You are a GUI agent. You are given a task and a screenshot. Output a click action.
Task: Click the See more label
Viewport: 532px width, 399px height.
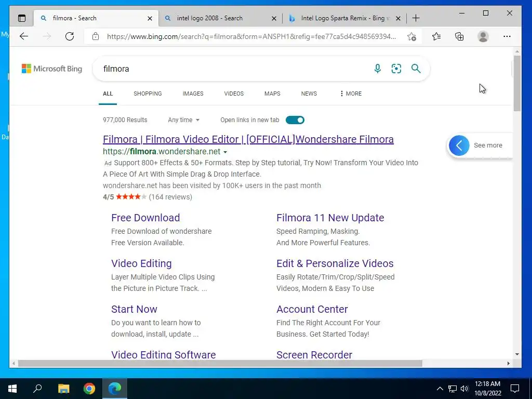[488, 145]
